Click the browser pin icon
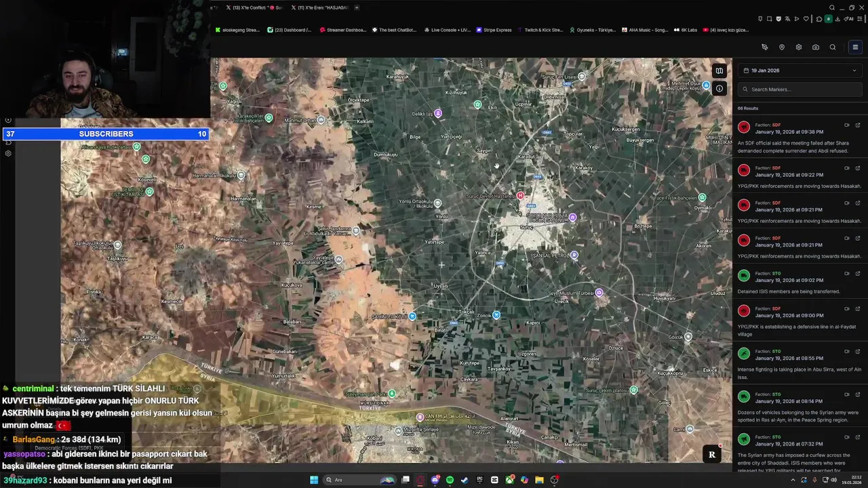Viewport: 868px width, 488px height. tap(760, 19)
